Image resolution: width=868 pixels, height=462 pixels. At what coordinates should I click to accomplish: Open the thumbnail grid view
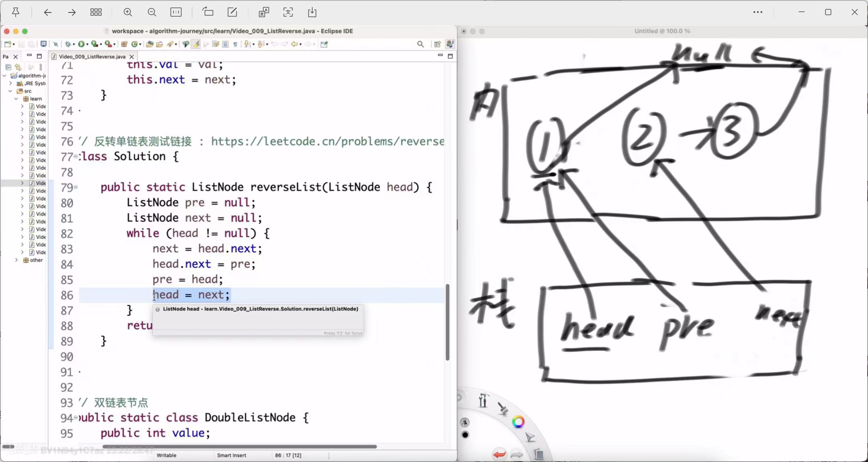pos(96,12)
